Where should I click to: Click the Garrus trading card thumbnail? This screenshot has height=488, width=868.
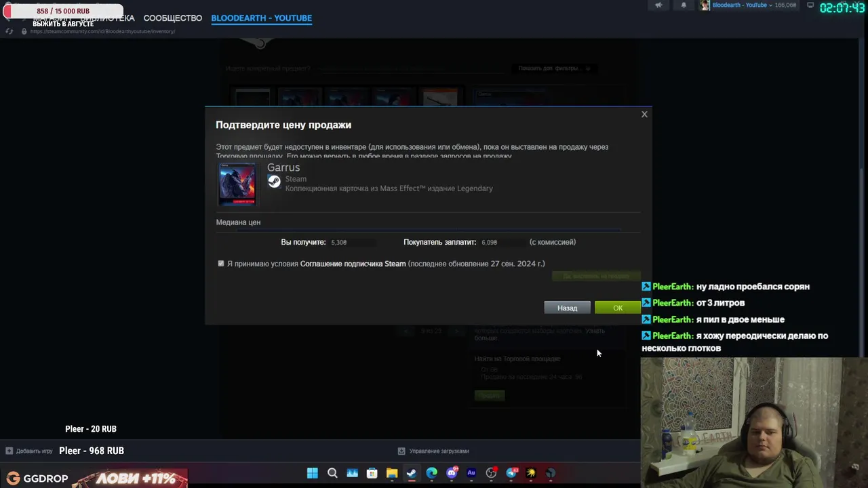click(237, 184)
